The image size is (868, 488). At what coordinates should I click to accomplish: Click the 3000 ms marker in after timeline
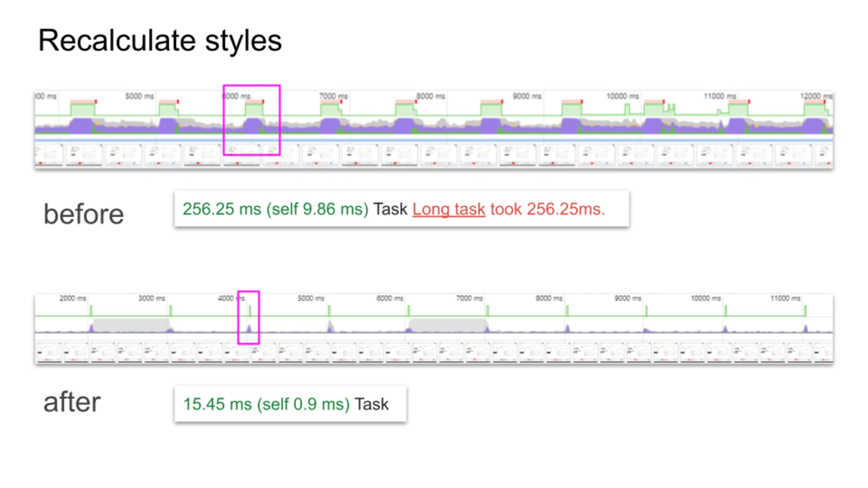click(151, 298)
